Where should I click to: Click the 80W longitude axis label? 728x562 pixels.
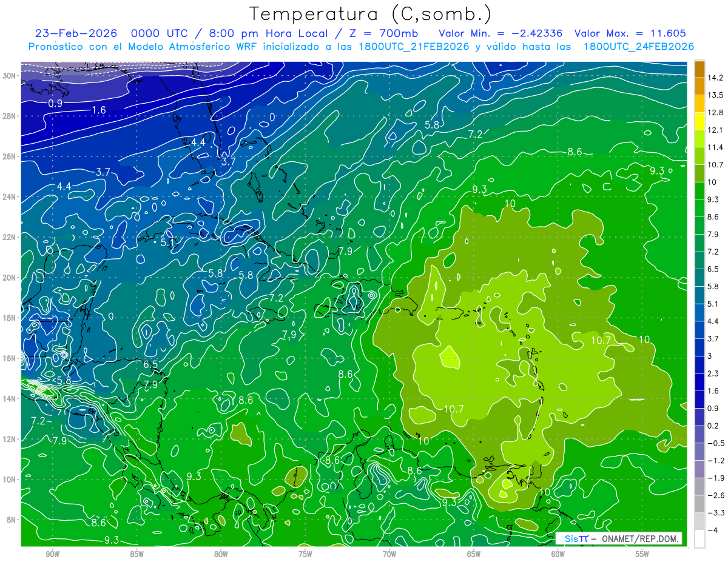pos(221,554)
